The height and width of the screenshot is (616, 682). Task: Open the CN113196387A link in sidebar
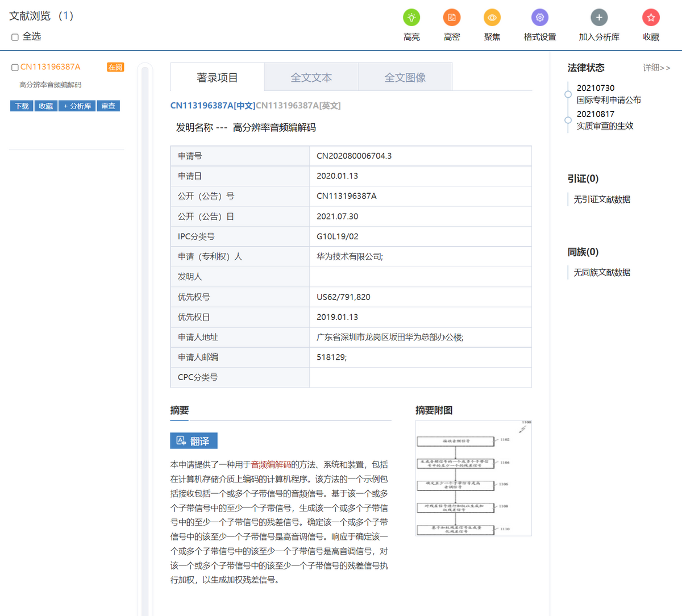[x=51, y=66]
